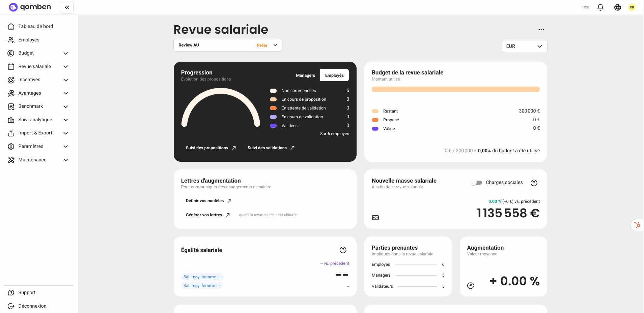The height and width of the screenshot is (313, 644).
Task: Click the budget usage progress bar
Action: point(455,89)
